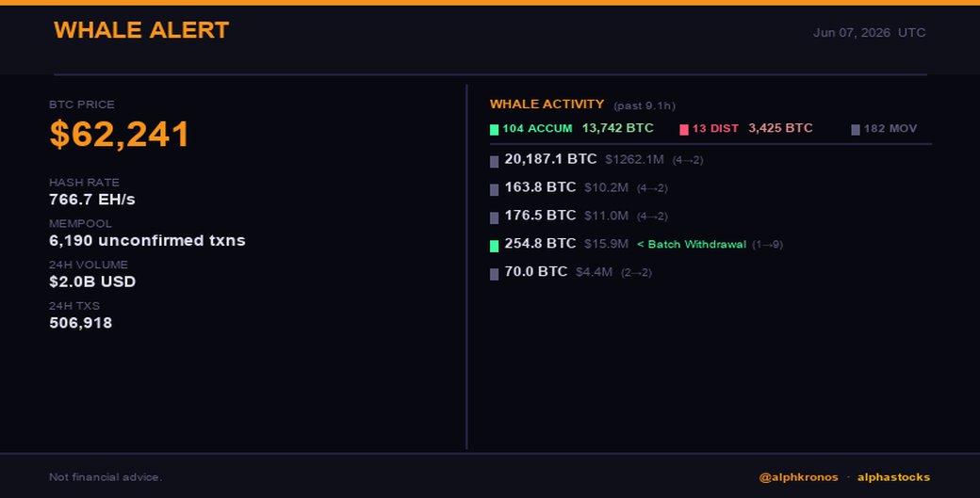Viewport: 980px width, 498px height.
Task: Click the HASH RATE label
Action: (84, 183)
